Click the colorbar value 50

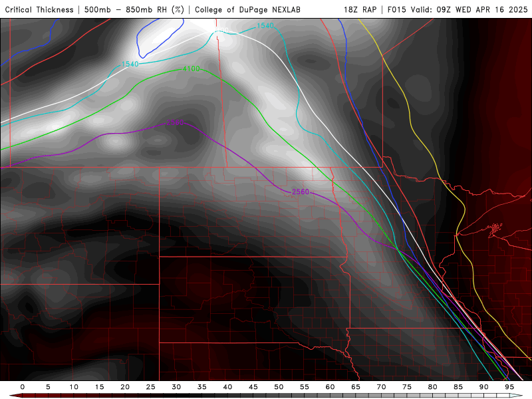click(x=279, y=387)
